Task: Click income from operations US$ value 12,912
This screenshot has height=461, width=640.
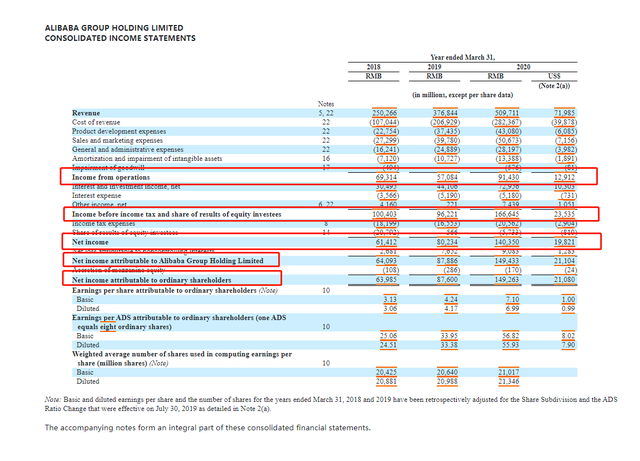Action: (564, 177)
